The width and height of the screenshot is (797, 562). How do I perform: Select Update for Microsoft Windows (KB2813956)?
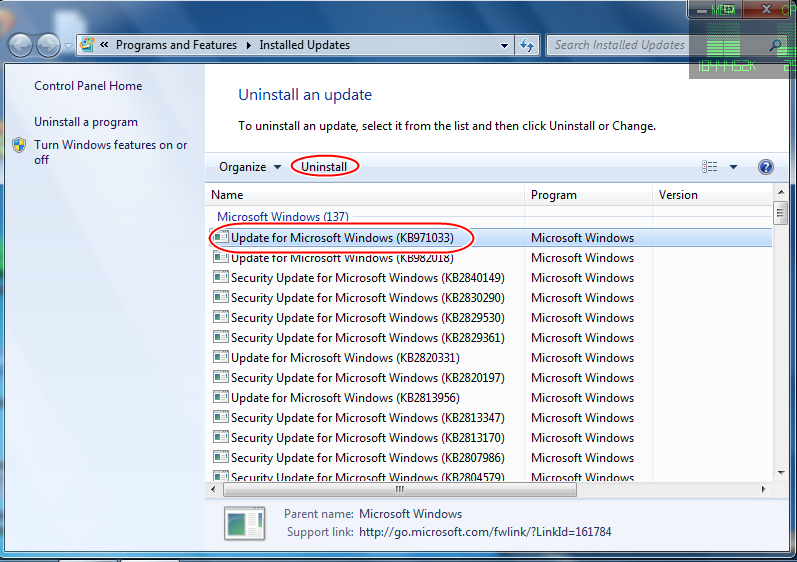[490, 398]
